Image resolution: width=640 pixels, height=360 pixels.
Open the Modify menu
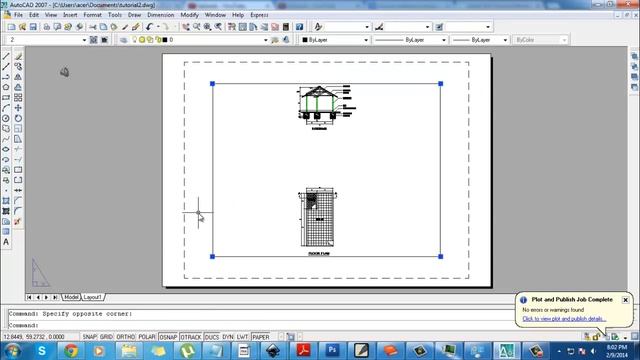click(189, 15)
